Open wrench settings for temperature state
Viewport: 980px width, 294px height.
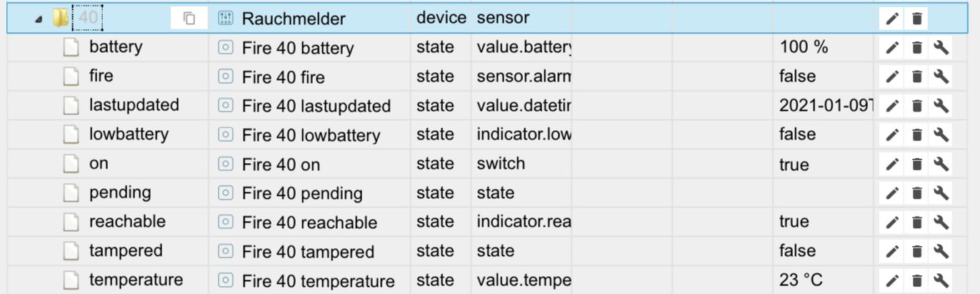pos(941,280)
